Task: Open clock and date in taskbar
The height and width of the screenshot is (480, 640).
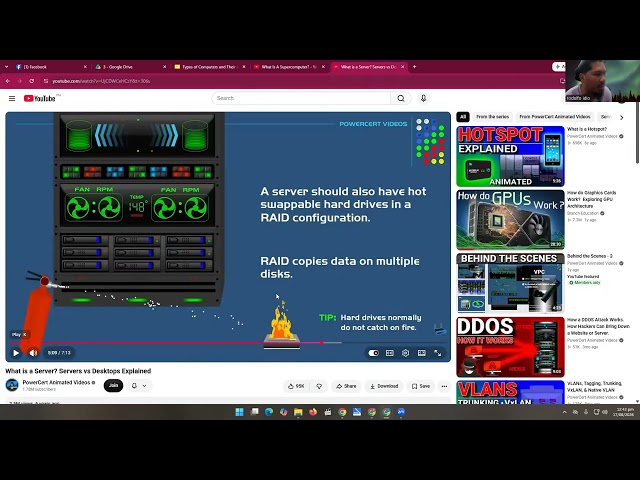Action: pos(623,412)
